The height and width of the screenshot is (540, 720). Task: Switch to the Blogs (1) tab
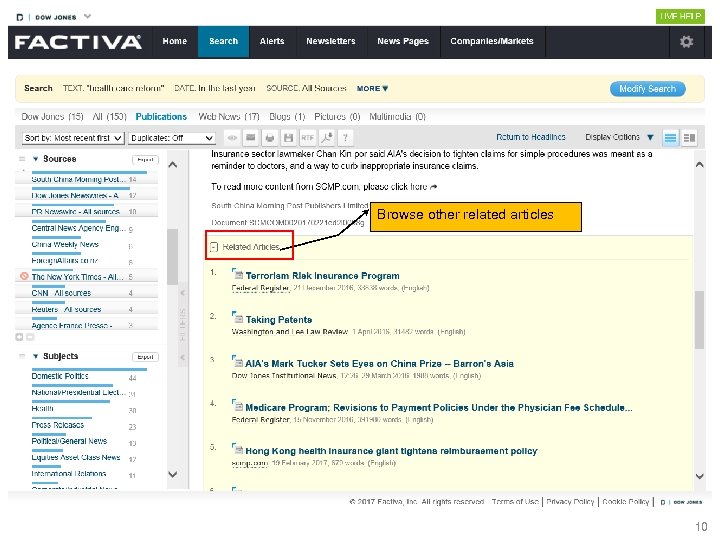point(287,117)
